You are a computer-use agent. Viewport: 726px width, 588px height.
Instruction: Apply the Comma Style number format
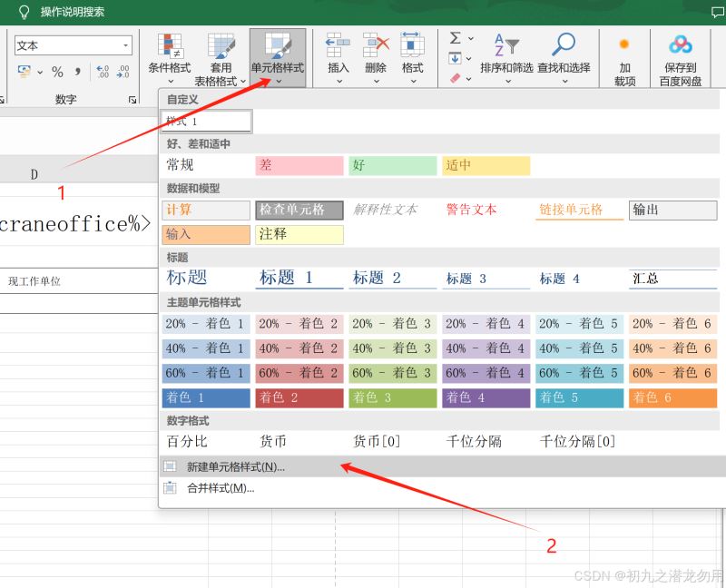point(77,71)
